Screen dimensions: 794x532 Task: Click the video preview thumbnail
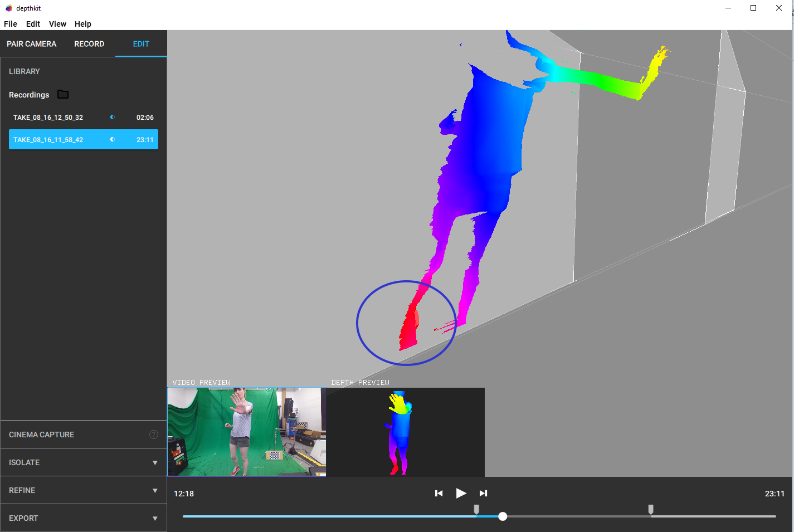click(x=246, y=432)
